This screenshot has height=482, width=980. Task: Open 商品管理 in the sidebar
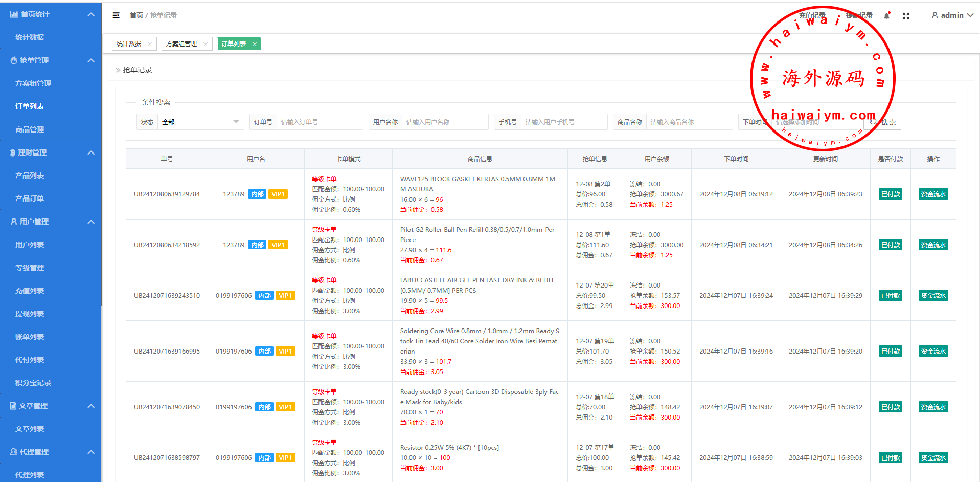[30, 129]
